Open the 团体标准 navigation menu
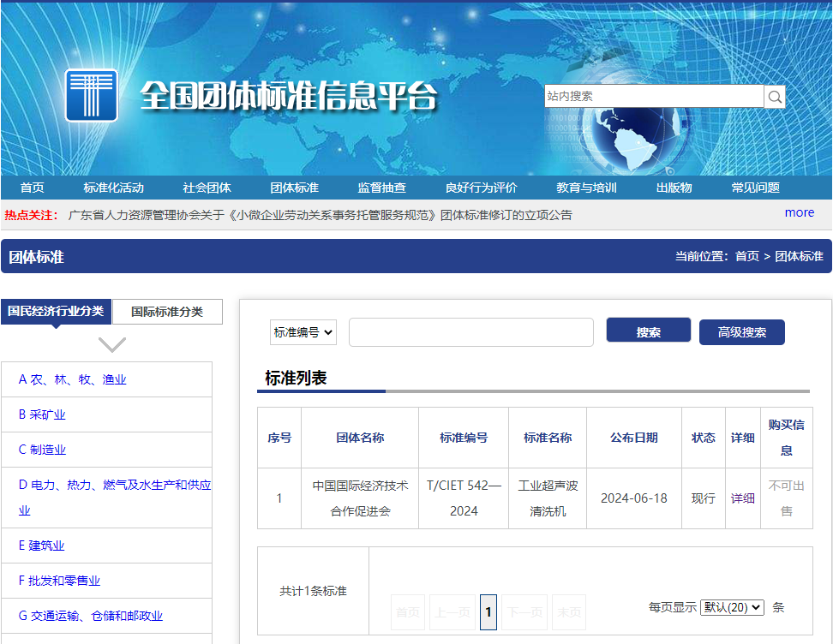The height and width of the screenshot is (644, 833). tap(298, 187)
